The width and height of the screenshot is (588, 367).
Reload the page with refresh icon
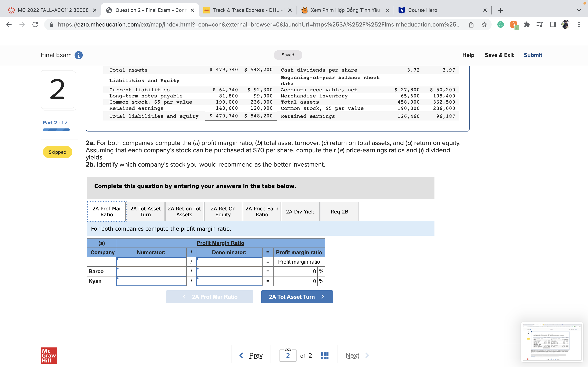pyautogui.click(x=35, y=24)
